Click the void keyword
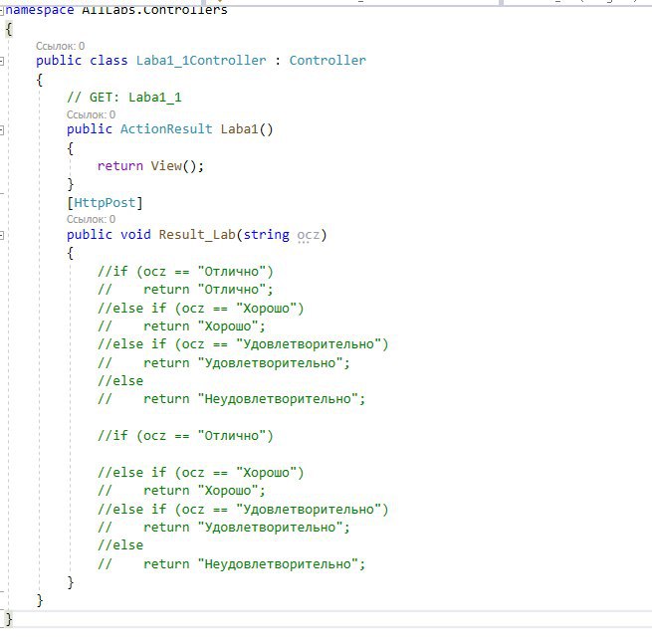The image size is (652, 644). 135,235
